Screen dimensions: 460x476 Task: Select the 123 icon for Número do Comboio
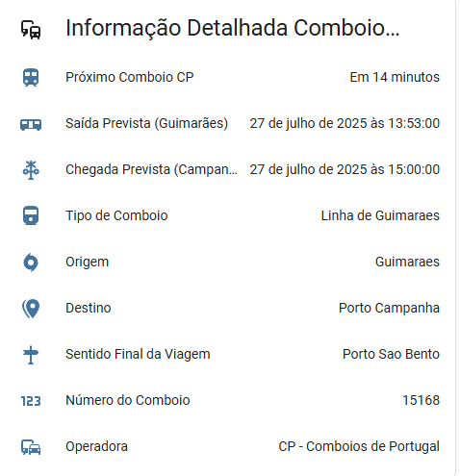pos(31,401)
